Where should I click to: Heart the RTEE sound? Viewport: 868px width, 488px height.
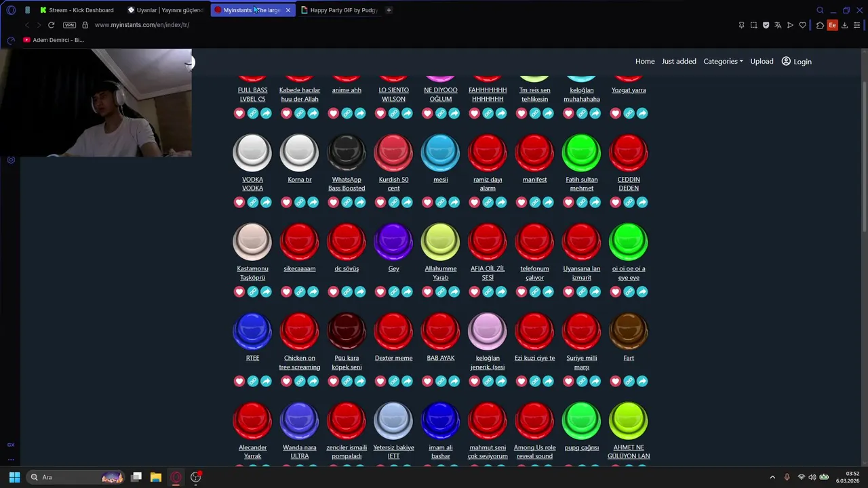tap(239, 382)
